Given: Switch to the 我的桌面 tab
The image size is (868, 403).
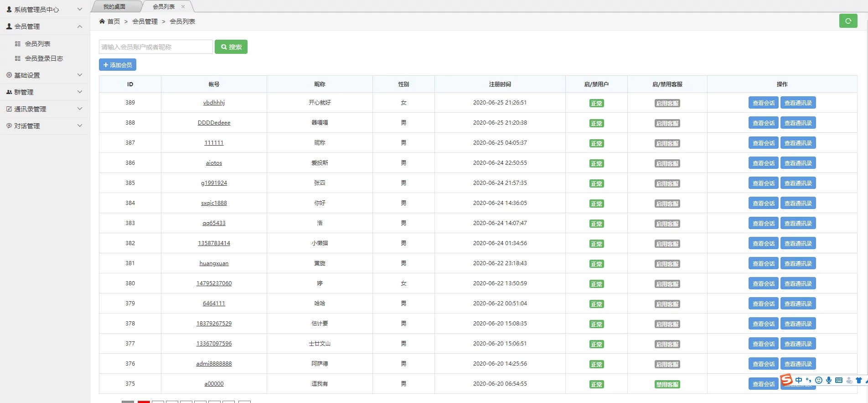Looking at the screenshot, I should point(114,6).
